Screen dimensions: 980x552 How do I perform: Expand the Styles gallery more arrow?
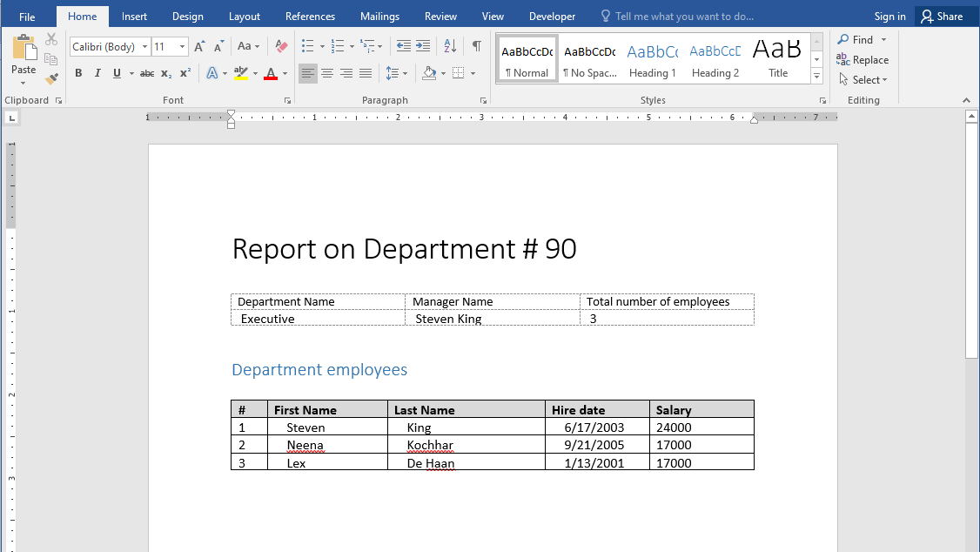(816, 77)
